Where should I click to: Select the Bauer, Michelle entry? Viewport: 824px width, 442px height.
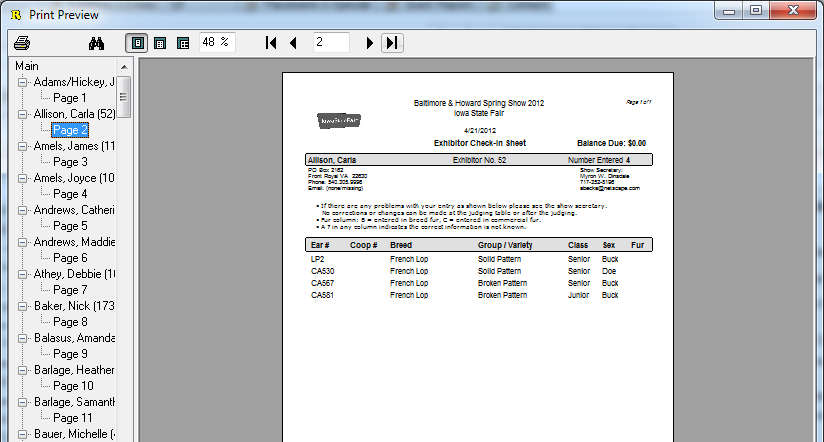pyautogui.click(x=74, y=435)
